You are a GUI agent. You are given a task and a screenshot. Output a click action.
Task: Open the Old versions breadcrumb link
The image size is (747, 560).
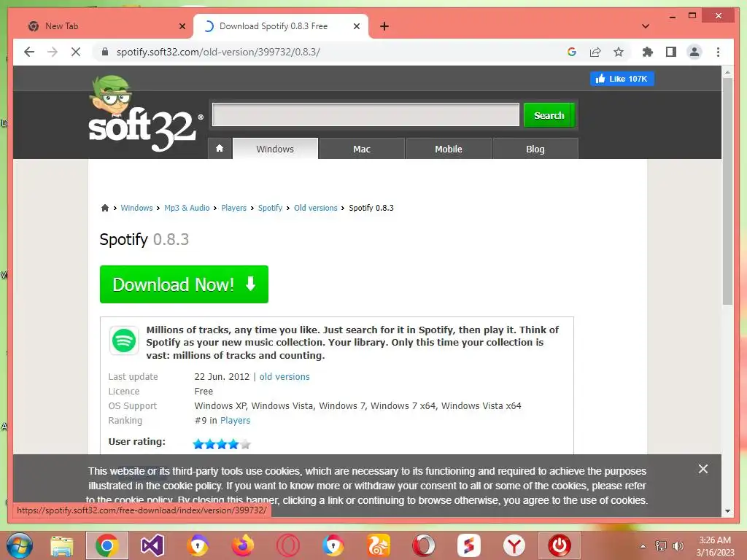[315, 208]
